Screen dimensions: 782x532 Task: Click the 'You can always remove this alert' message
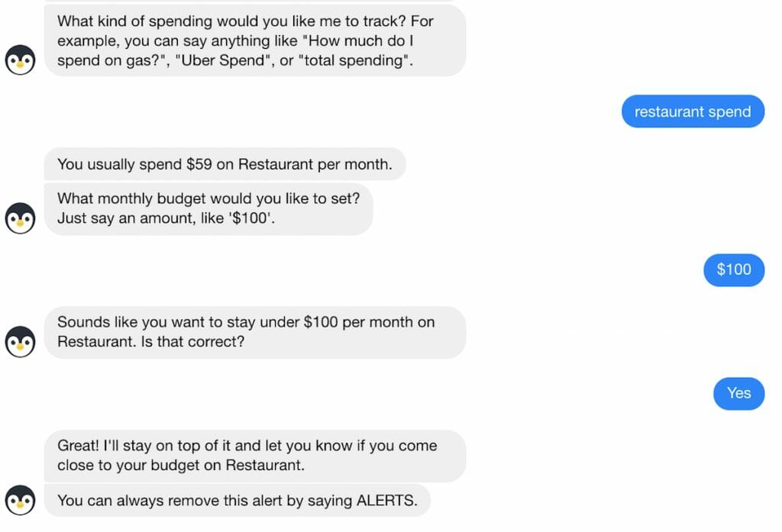(x=238, y=500)
